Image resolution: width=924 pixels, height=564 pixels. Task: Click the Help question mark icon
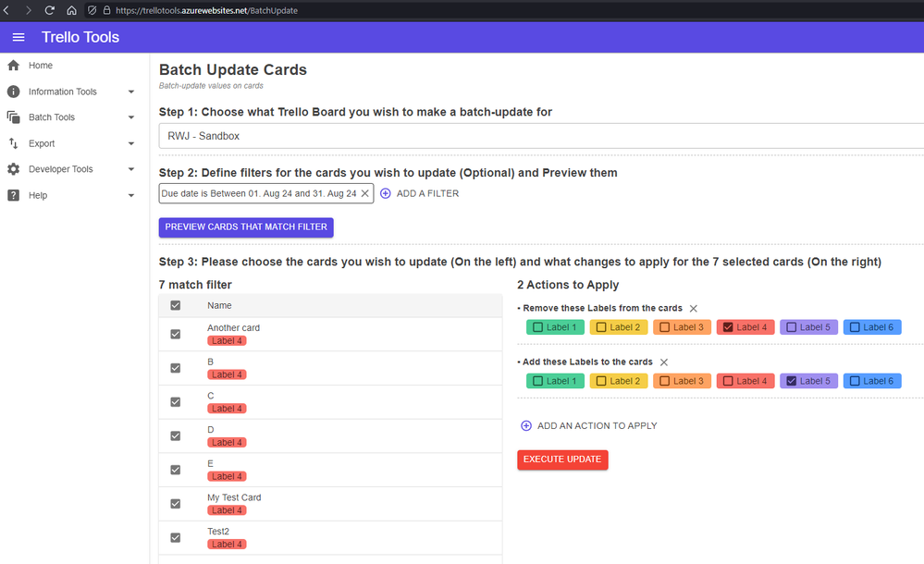point(13,195)
